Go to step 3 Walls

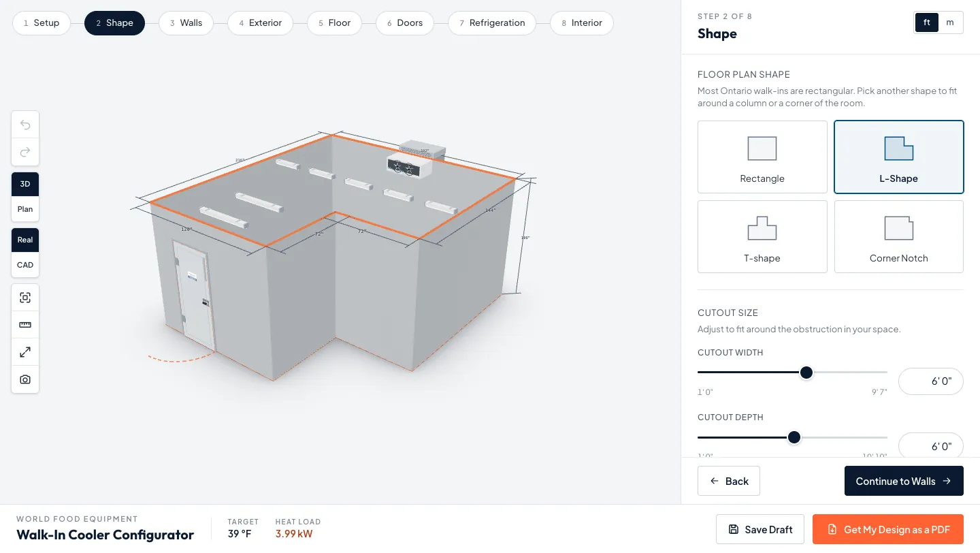point(186,23)
